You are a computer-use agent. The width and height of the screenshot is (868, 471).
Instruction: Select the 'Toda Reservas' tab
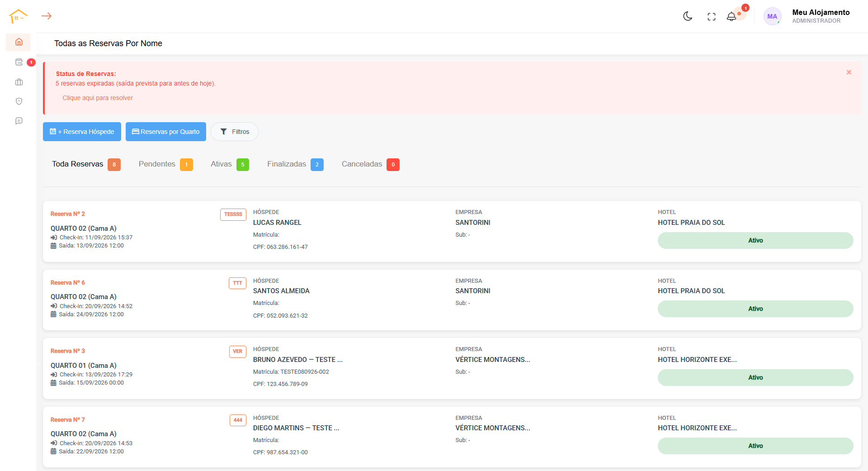click(x=86, y=164)
